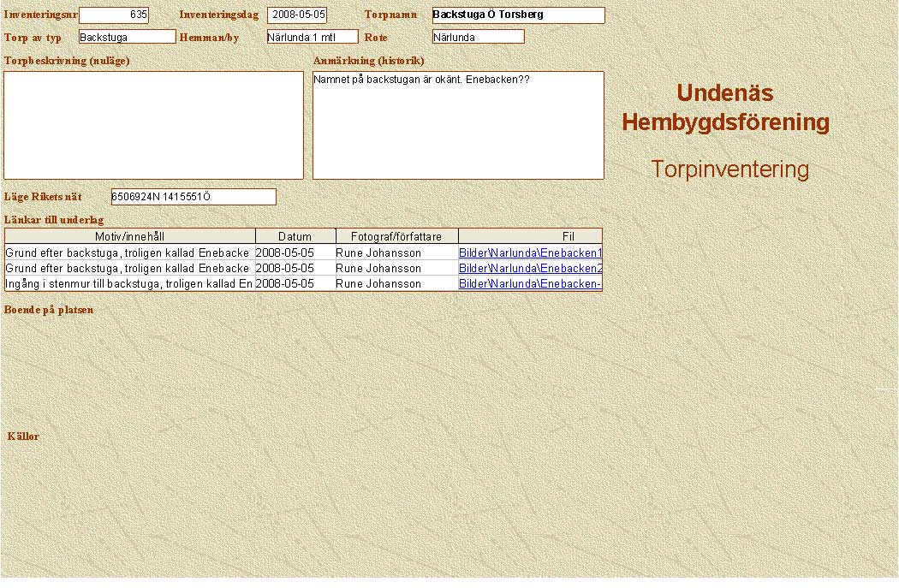Image resolution: width=899 pixels, height=588 pixels.
Task: Click the Torpnamn field Backstuga Ö Torsberg
Action: coord(518,15)
